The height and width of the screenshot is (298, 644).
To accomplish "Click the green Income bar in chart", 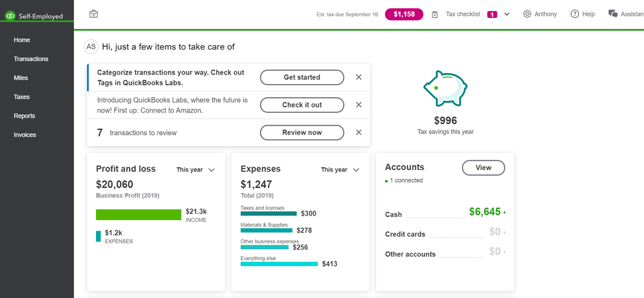I will (x=138, y=214).
